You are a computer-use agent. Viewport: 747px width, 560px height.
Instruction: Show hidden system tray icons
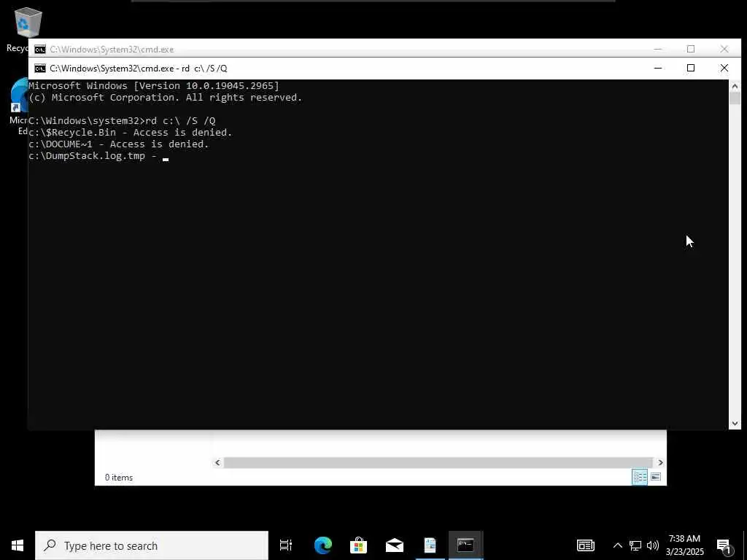617,545
